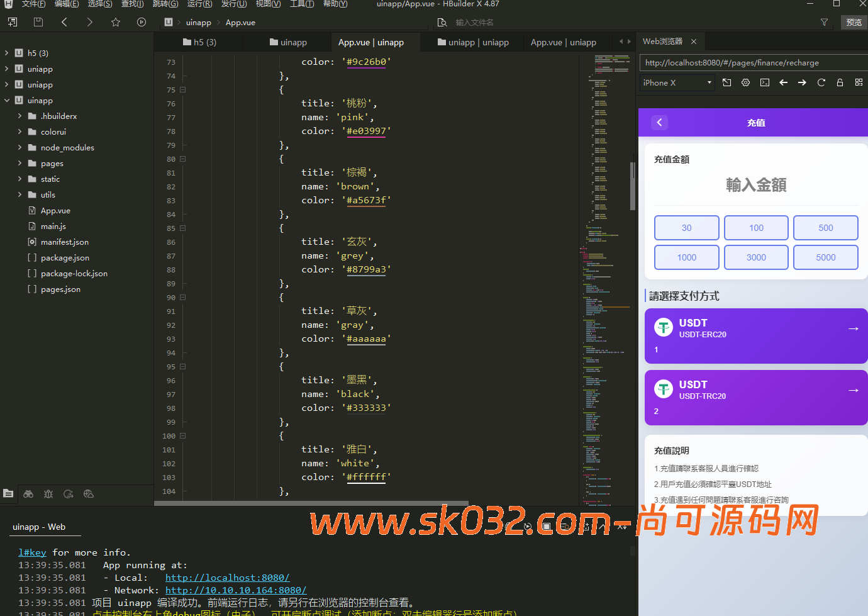This screenshot has width=868, height=616.
Task: Open the binoculars search panel icon
Action: pos(28,494)
